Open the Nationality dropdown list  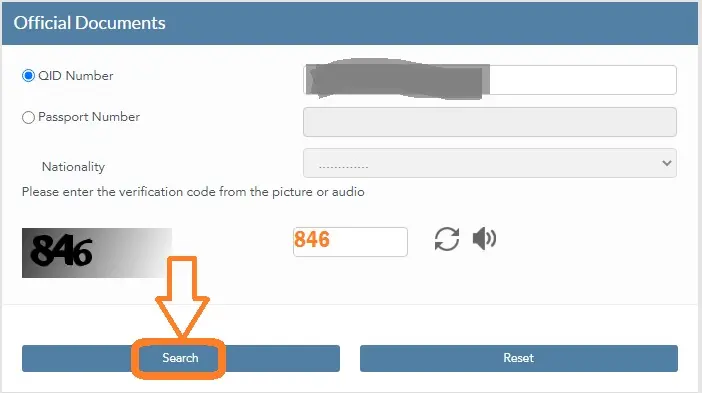point(490,163)
